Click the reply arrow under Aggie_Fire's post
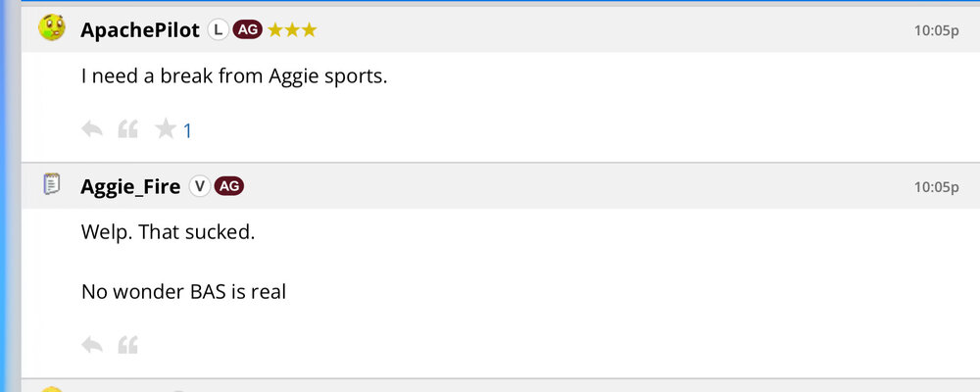The height and width of the screenshot is (392, 980). pyautogui.click(x=92, y=345)
